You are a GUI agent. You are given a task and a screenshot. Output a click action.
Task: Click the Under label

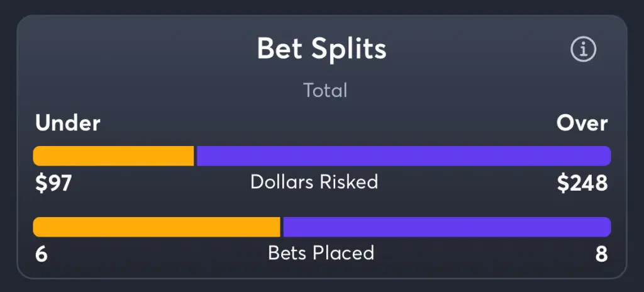point(68,123)
